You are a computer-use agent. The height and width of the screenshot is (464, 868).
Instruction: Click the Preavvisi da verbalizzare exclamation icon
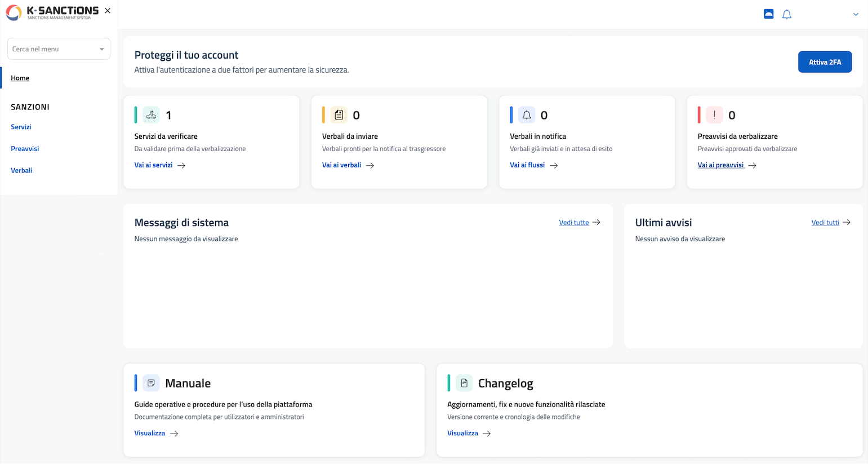714,115
